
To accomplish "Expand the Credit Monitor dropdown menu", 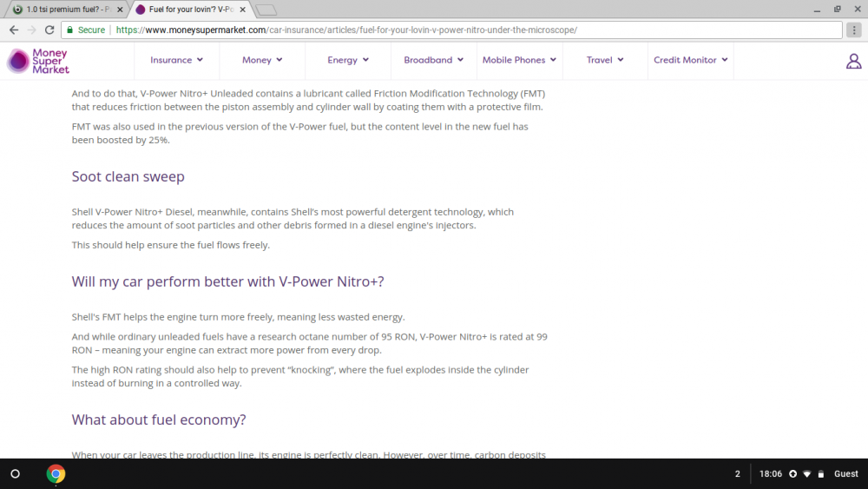I will point(691,60).
